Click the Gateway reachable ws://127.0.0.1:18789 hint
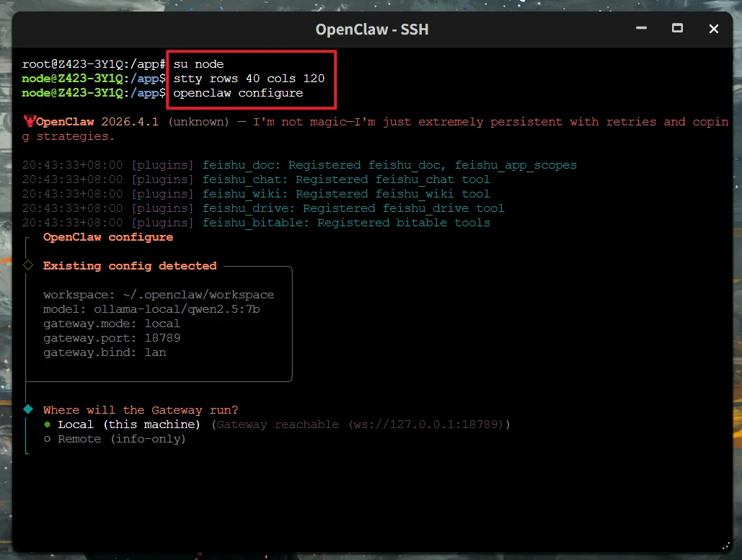 [x=361, y=425]
